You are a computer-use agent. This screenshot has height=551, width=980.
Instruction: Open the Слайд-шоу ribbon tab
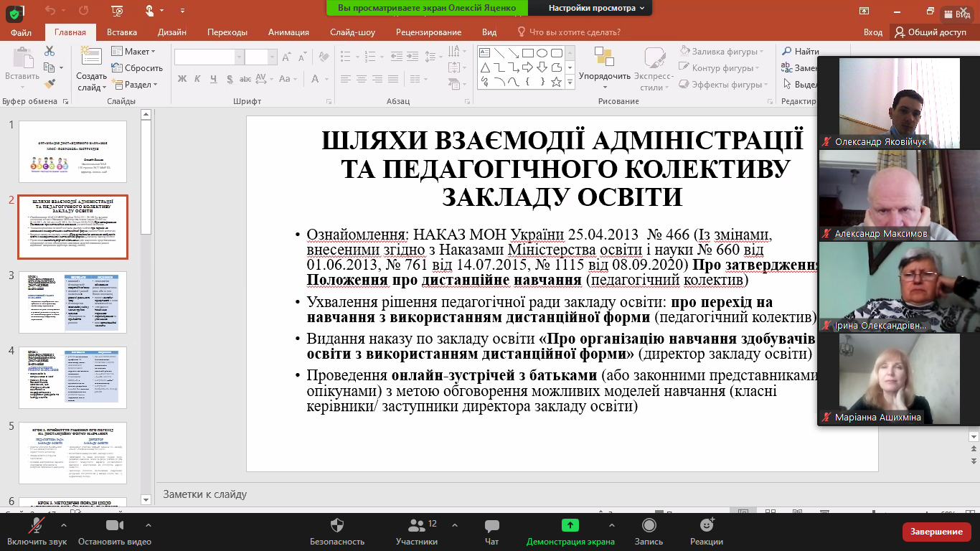352,32
